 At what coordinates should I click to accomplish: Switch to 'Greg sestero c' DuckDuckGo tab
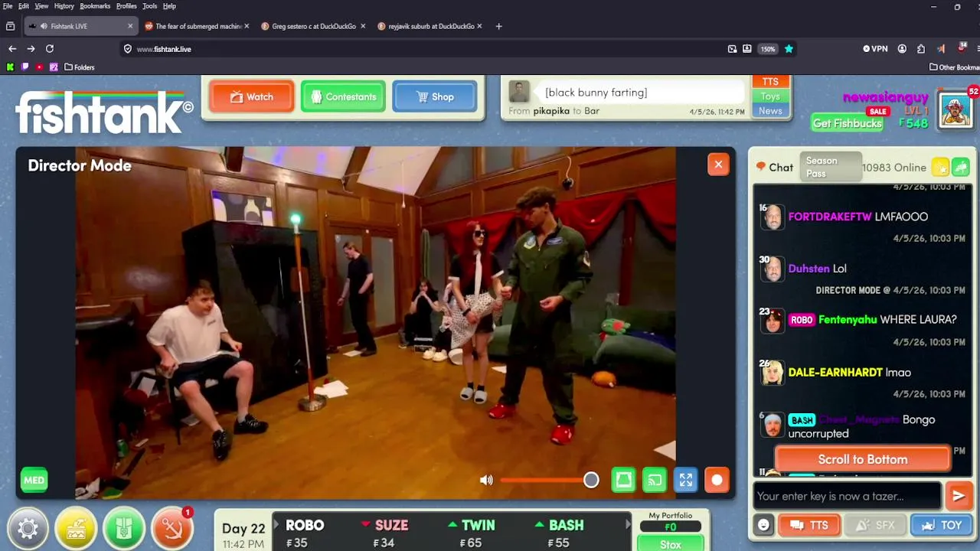313,26
